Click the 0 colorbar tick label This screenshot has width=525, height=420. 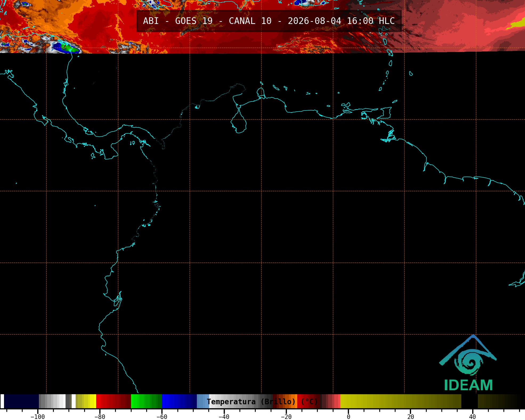(348, 417)
